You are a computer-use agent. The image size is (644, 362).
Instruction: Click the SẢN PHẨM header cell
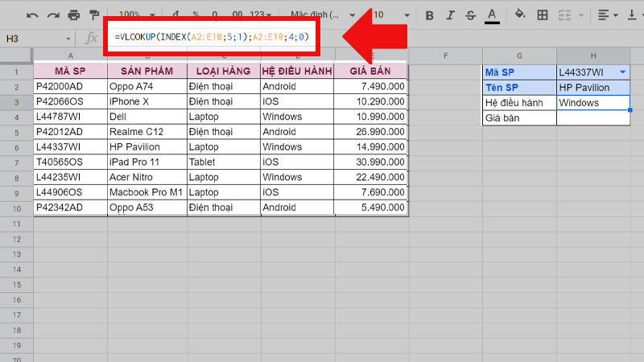pyautogui.click(x=147, y=72)
